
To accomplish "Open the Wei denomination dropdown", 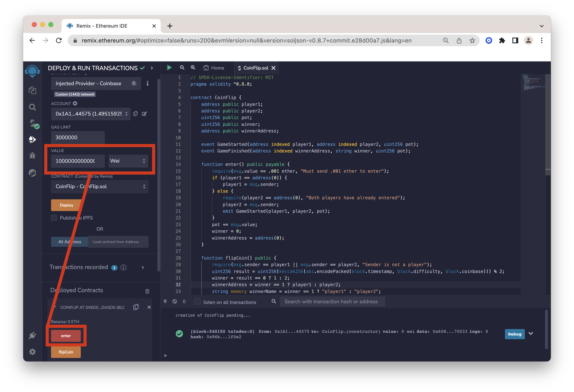I will pyautogui.click(x=128, y=161).
